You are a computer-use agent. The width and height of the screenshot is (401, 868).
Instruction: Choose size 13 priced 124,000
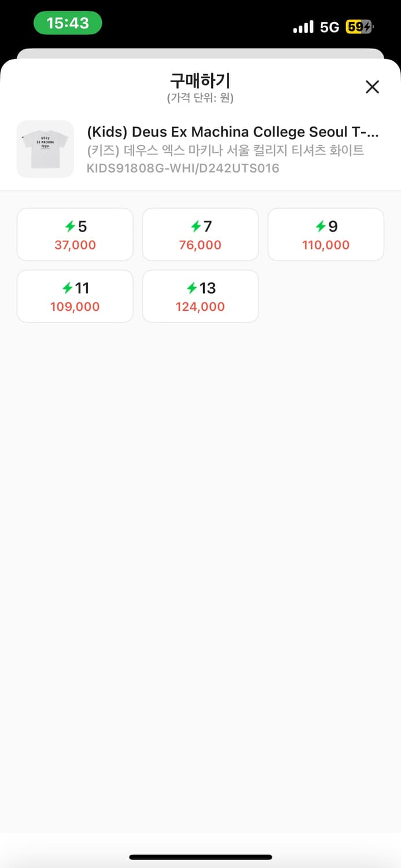click(x=200, y=296)
